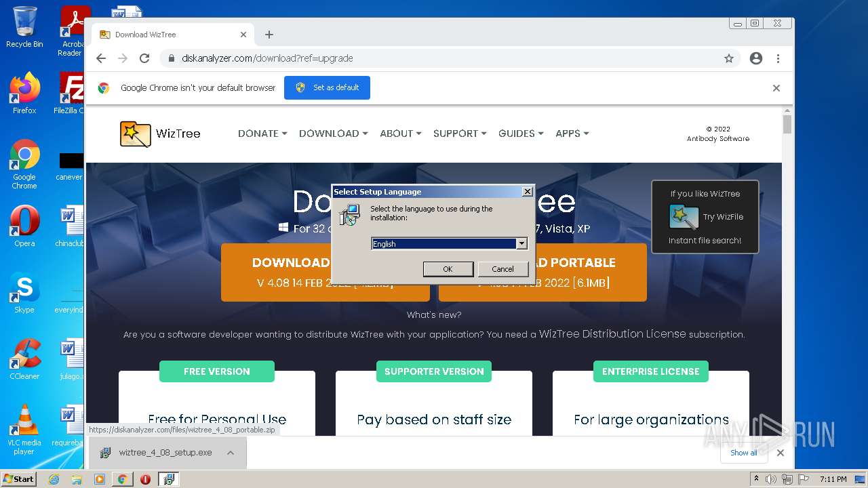The image size is (868, 488).
Task: Open Firefox desktop shortcut
Action: (x=24, y=93)
